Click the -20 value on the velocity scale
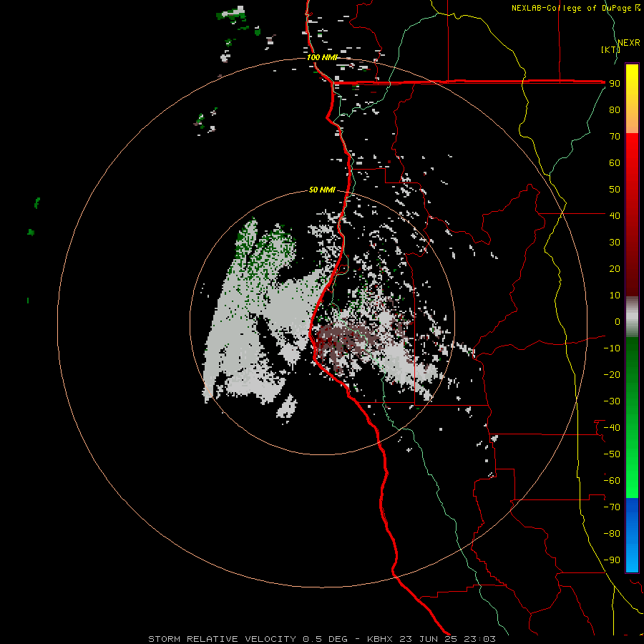The width and height of the screenshot is (644, 644). [x=612, y=375]
